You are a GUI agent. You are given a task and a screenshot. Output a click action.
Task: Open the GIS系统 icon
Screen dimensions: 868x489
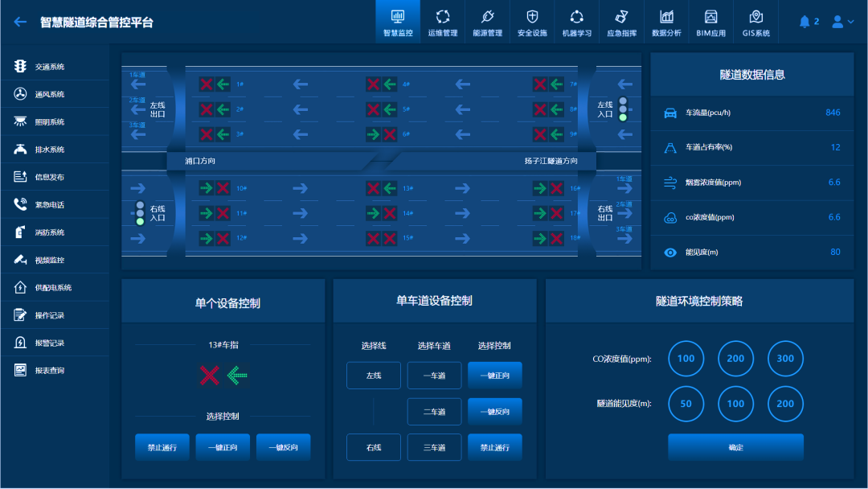[755, 22]
